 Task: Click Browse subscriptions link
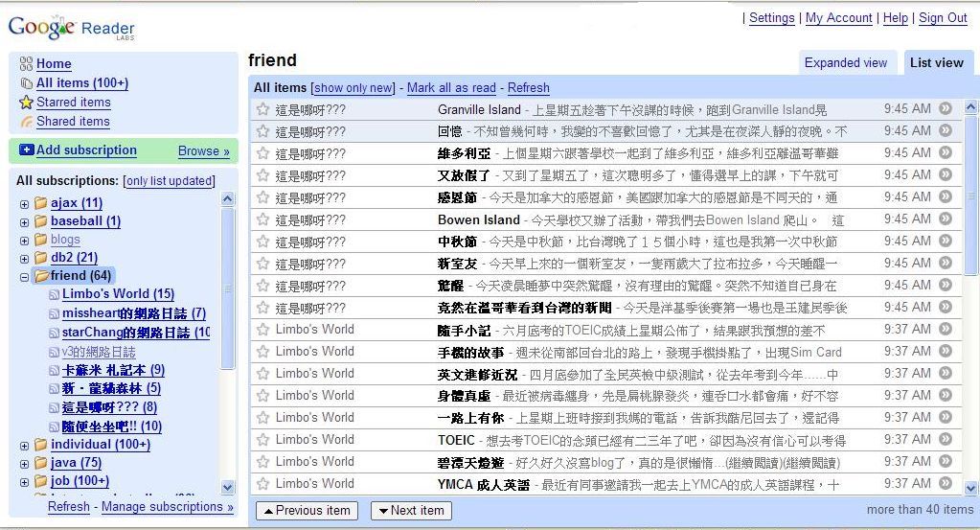coord(204,150)
